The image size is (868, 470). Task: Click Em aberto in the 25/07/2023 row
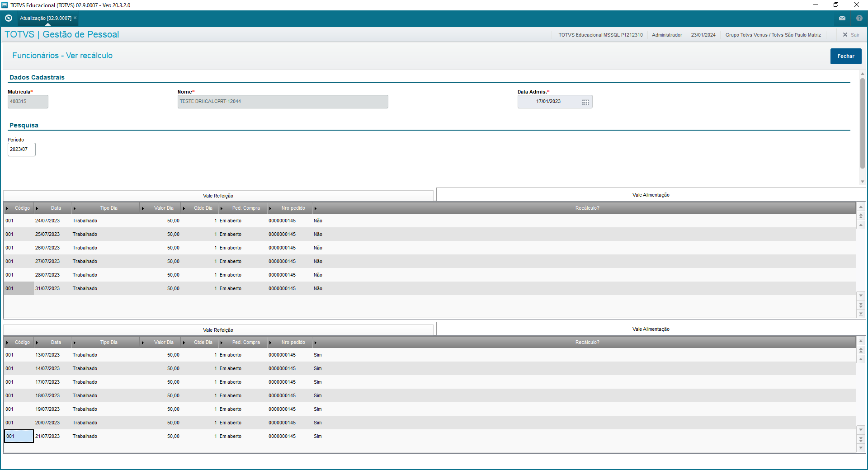click(231, 235)
